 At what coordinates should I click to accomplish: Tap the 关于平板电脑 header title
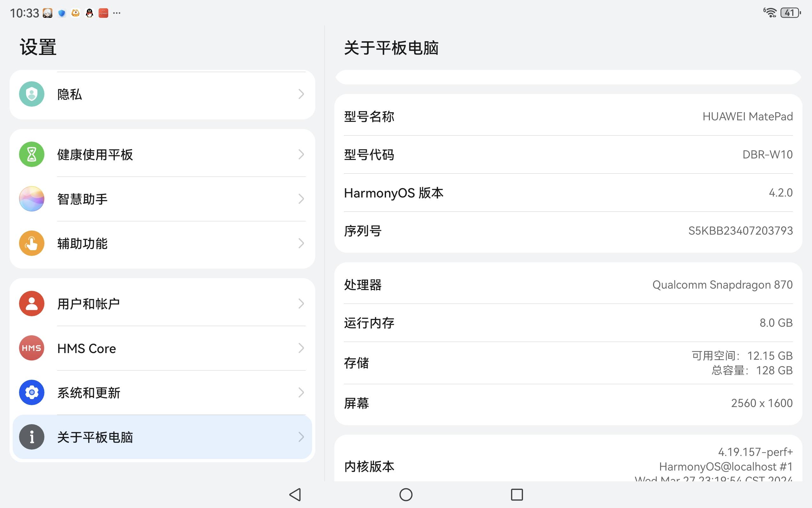tap(391, 48)
